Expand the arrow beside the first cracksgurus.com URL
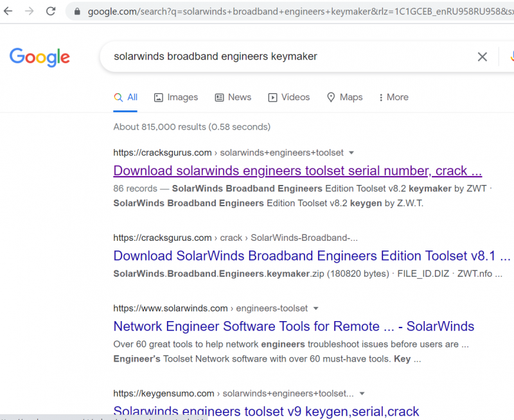514x420 pixels. click(x=351, y=153)
